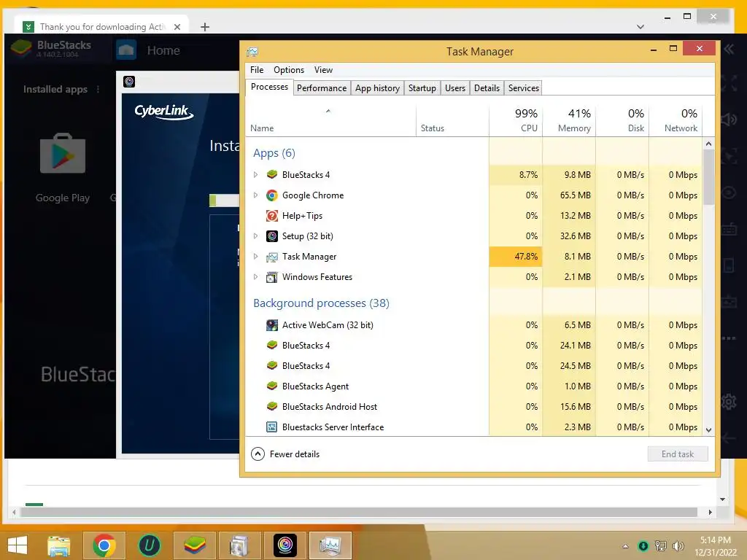The image size is (747, 560).
Task: Expand the Setup (32 bit) entry
Action: [256, 236]
